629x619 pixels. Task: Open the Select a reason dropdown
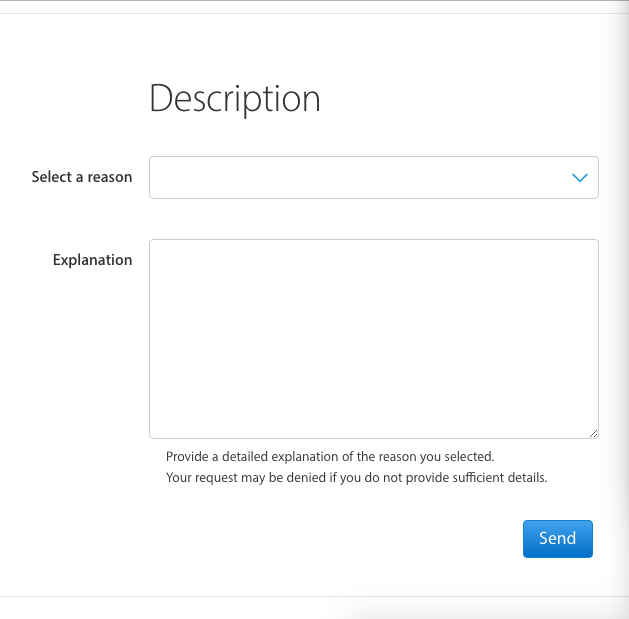click(x=373, y=177)
